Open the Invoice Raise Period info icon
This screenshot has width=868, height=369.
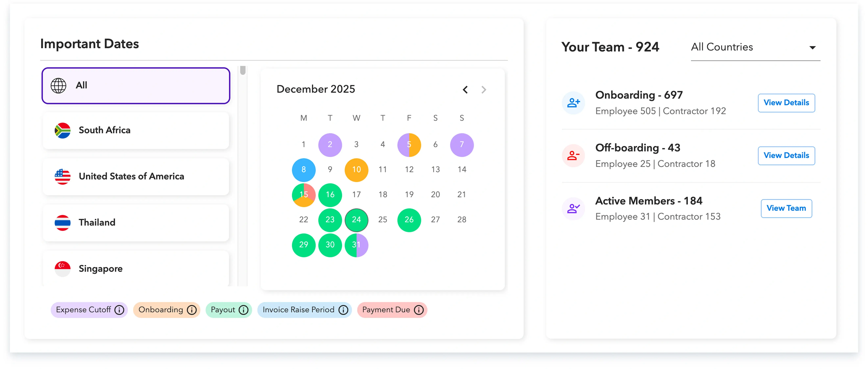click(343, 310)
